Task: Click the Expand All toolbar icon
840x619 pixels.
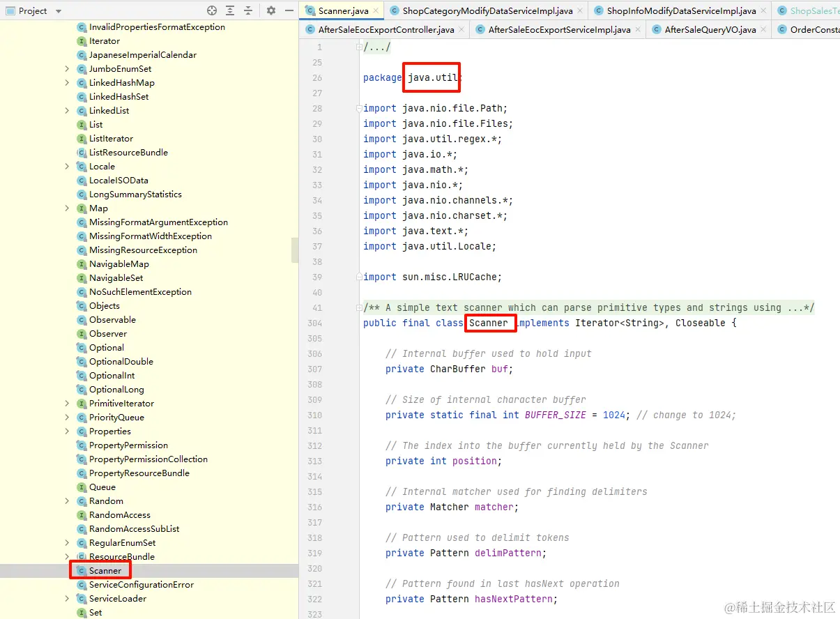Action: coord(230,10)
